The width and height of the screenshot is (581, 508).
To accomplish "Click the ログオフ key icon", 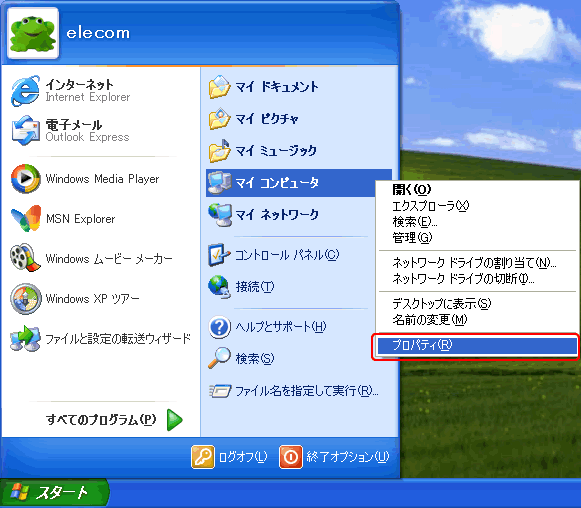I will [203, 457].
